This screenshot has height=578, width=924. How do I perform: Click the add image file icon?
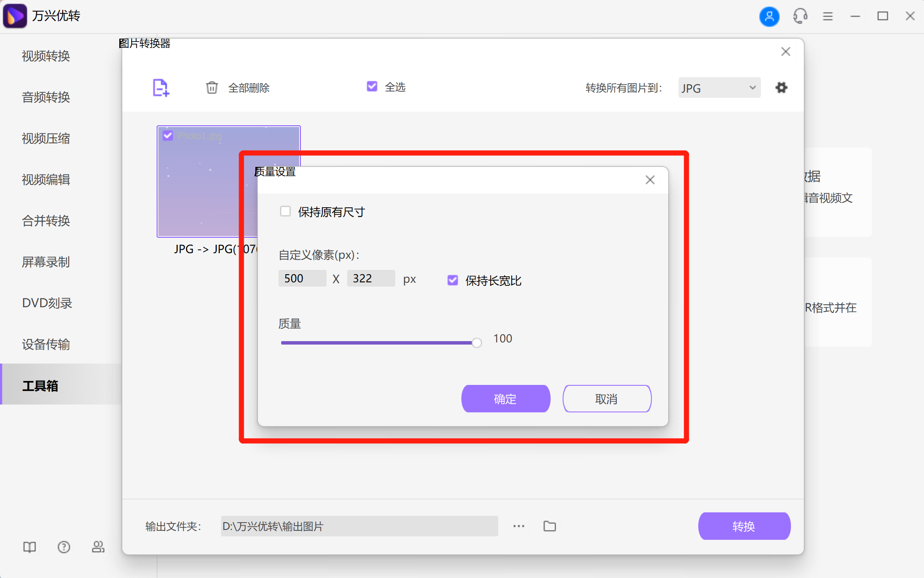point(161,88)
